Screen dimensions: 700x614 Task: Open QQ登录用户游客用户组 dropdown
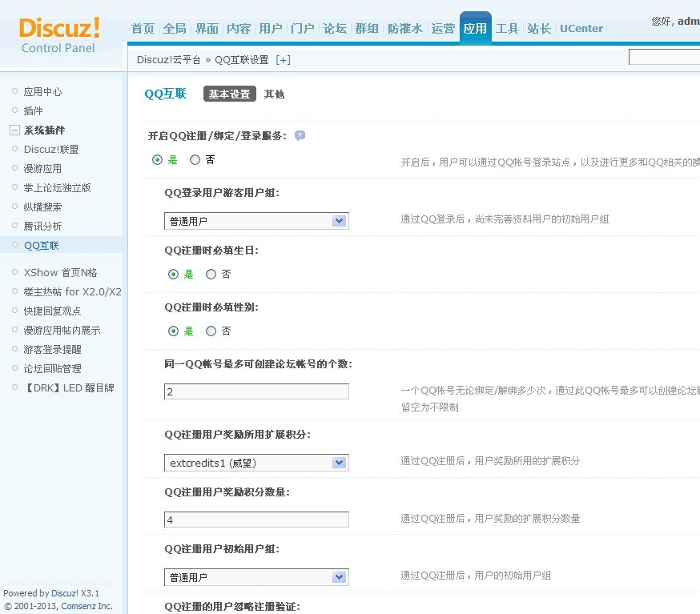256,221
